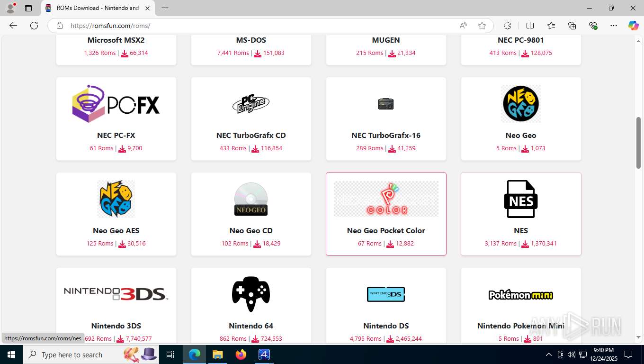Open the NEC TurboGrafx CD title link
Image resolution: width=644 pixels, height=364 pixels.
pos(251,136)
